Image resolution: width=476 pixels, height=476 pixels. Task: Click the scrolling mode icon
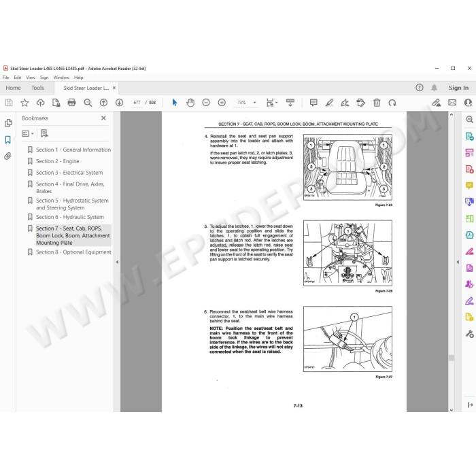tap(290, 103)
